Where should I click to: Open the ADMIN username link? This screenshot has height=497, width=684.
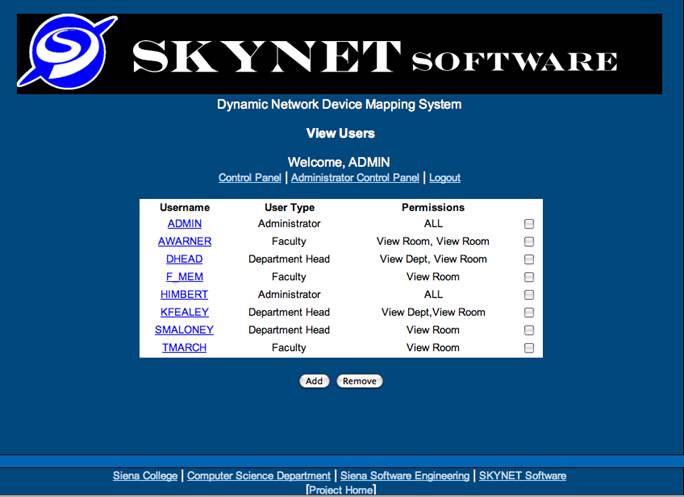[x=184, y=224]
